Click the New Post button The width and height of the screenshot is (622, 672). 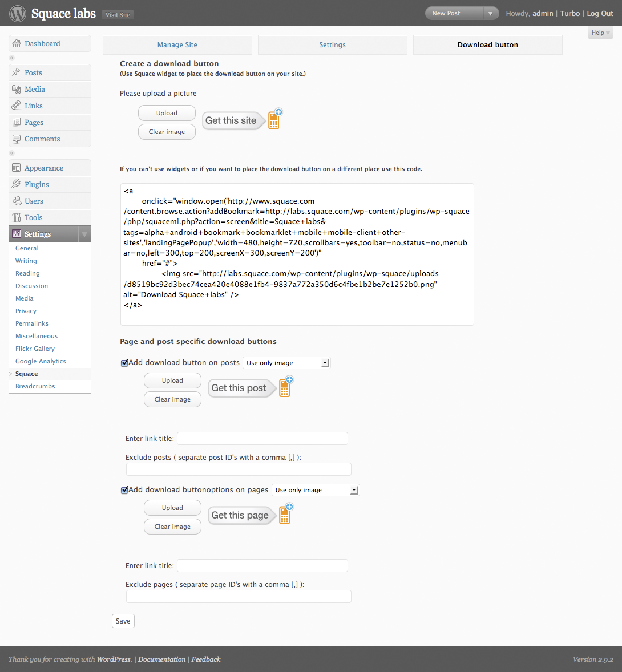(x=454, y=13)
